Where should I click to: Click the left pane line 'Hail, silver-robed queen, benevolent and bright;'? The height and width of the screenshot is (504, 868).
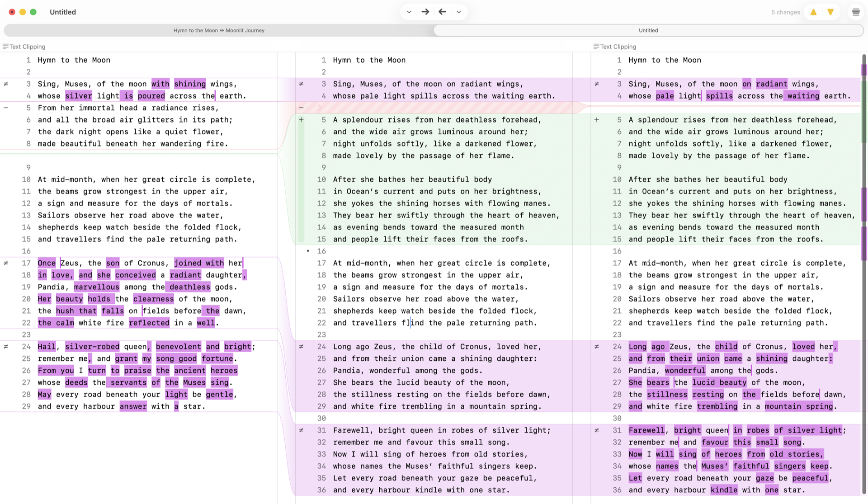(146, 346)
